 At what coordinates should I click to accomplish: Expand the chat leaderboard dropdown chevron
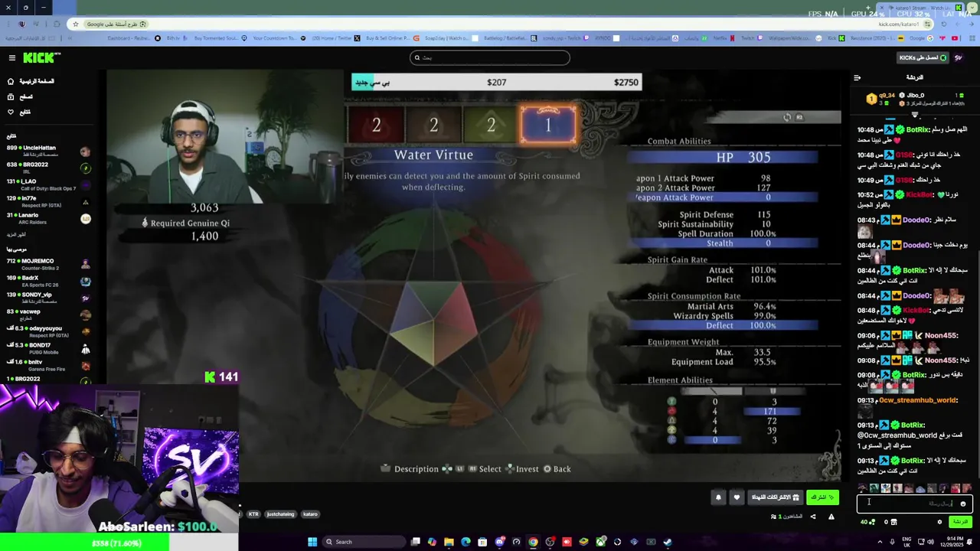914,114
